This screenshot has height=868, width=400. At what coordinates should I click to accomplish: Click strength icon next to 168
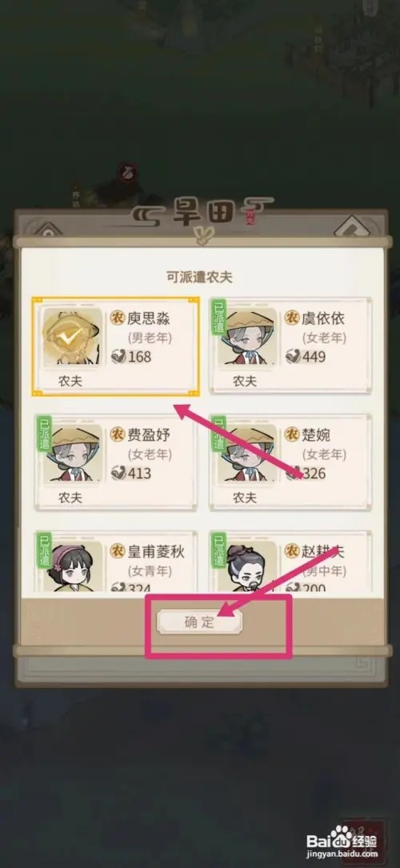118,356
